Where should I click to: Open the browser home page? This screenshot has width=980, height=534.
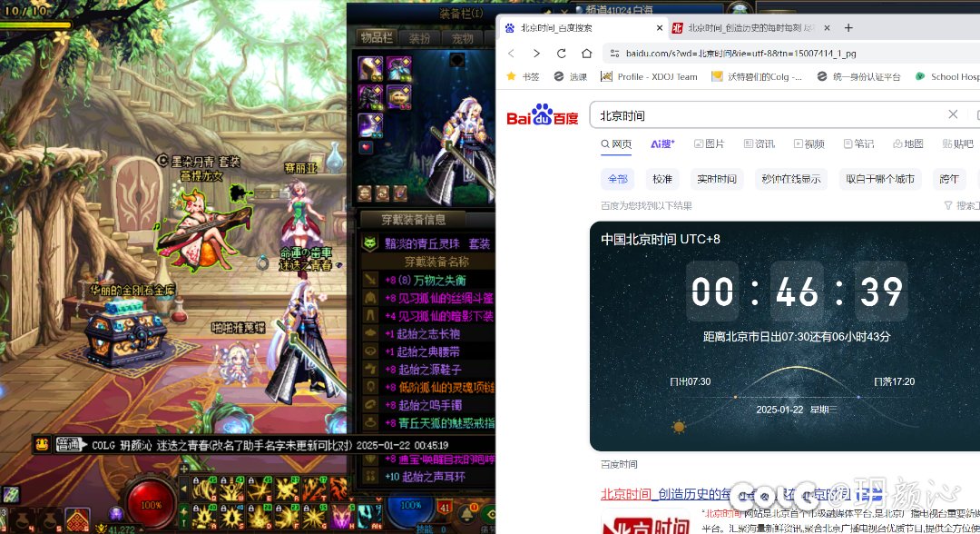coord(586,54)
